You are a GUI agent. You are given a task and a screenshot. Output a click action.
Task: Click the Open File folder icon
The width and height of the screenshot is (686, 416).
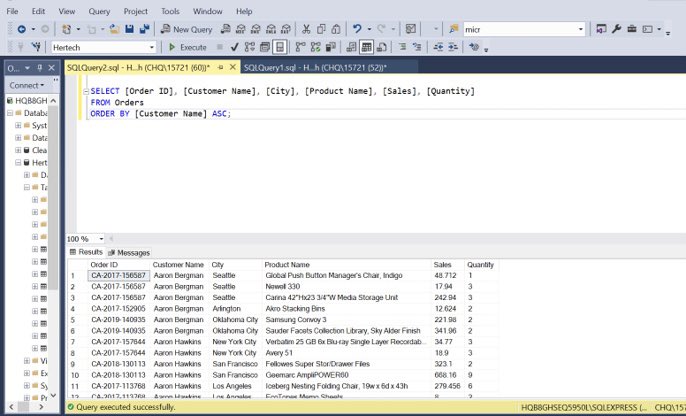click(115, 29)
